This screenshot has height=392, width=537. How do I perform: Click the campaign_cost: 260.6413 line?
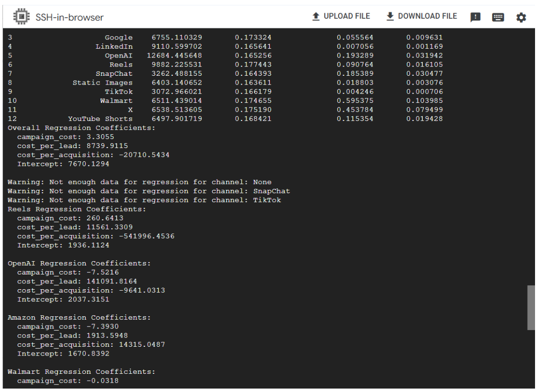pyautogui.click(x=70, y=218)
